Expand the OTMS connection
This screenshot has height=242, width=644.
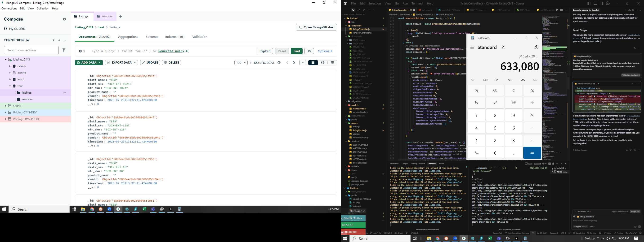5,106
